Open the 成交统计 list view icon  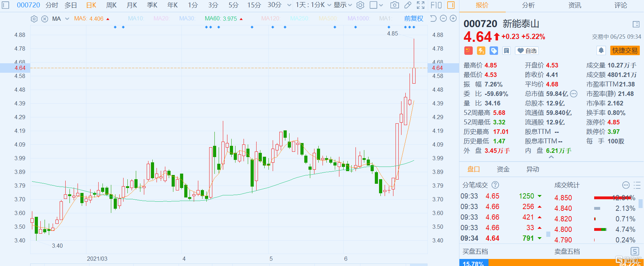click(637, 185)
